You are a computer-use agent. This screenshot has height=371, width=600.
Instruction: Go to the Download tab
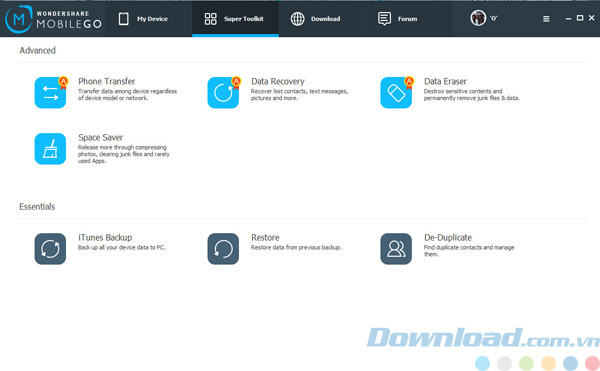pyautogui.click(x=322, y=19)
